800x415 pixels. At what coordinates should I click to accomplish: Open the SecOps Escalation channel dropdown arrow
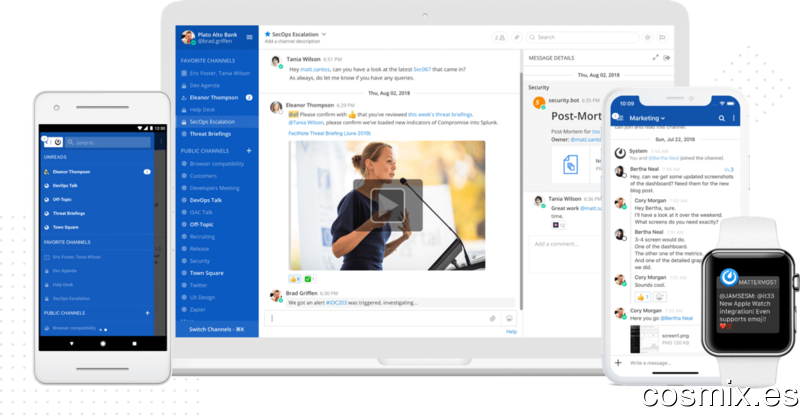[323, 34]
